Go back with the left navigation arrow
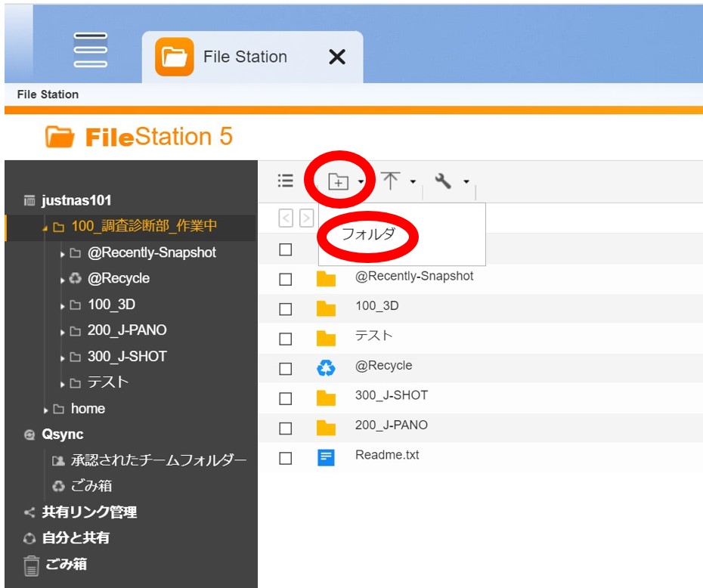 286,218
